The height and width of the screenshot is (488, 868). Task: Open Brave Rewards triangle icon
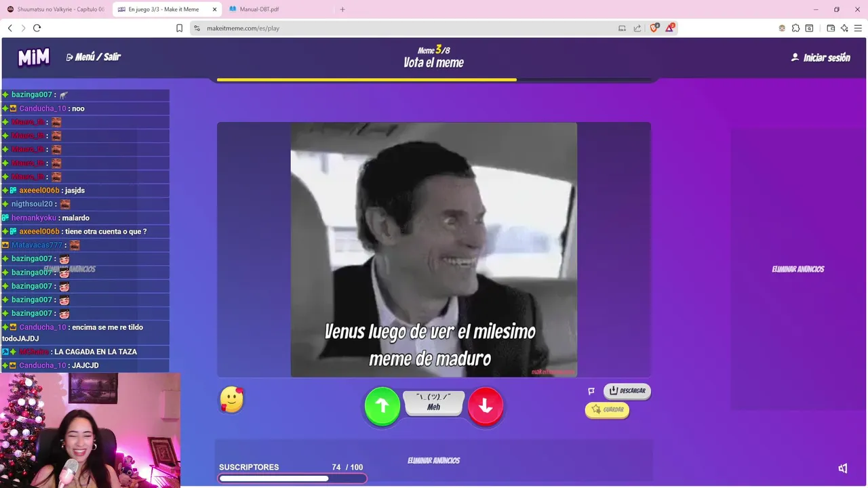[x=669, y=28]
